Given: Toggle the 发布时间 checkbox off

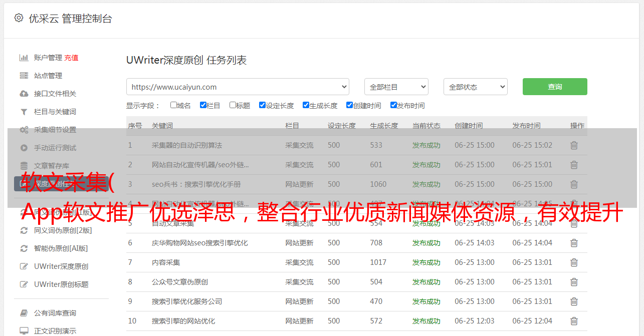Looking at the screenshot, I should tap(393, 105).
